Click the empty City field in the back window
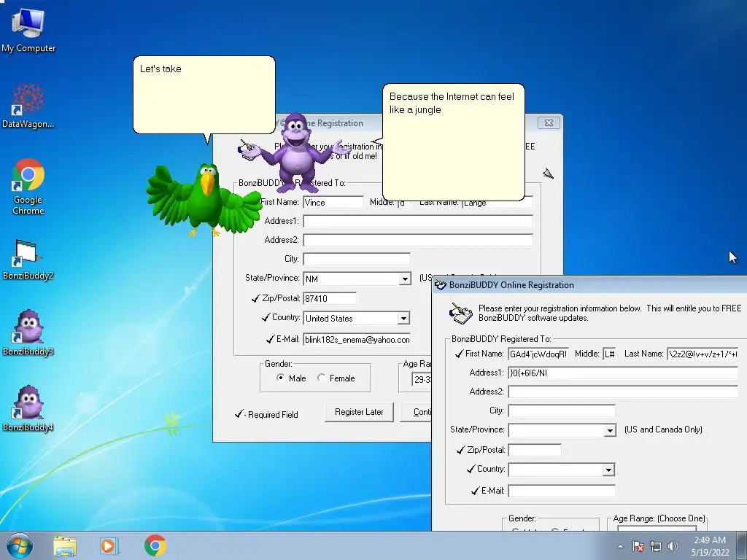Screen dimensions: 747x560 [356, 259]
